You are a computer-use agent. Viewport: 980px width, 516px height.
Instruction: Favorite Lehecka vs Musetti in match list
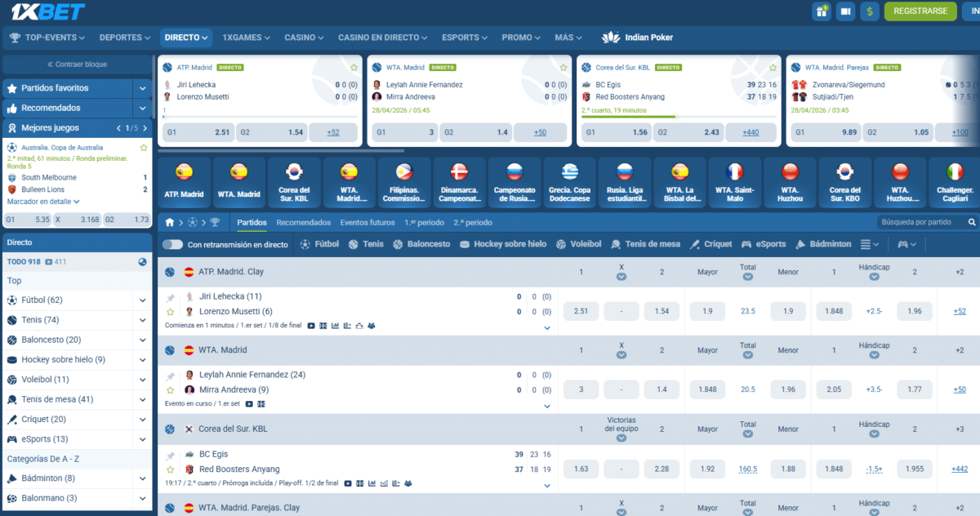click(x=171, y=312)
